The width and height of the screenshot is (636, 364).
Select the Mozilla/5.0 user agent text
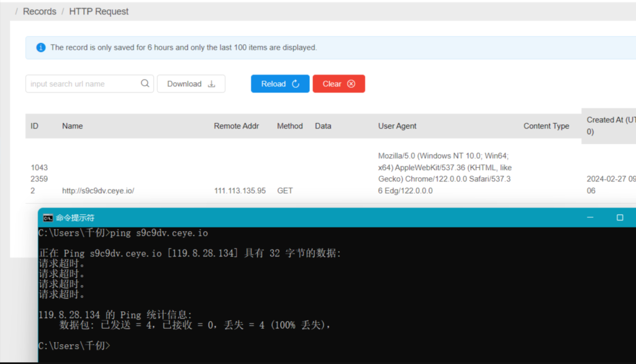[x=445, y=173]
